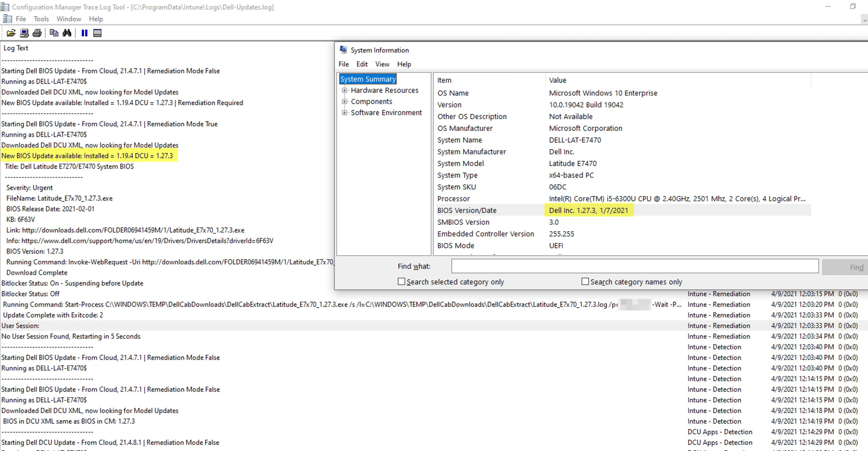This screenshot has width=868, height=451.
Task: Pause log monitoring with blue pause icon
Action: click(84, 33)
